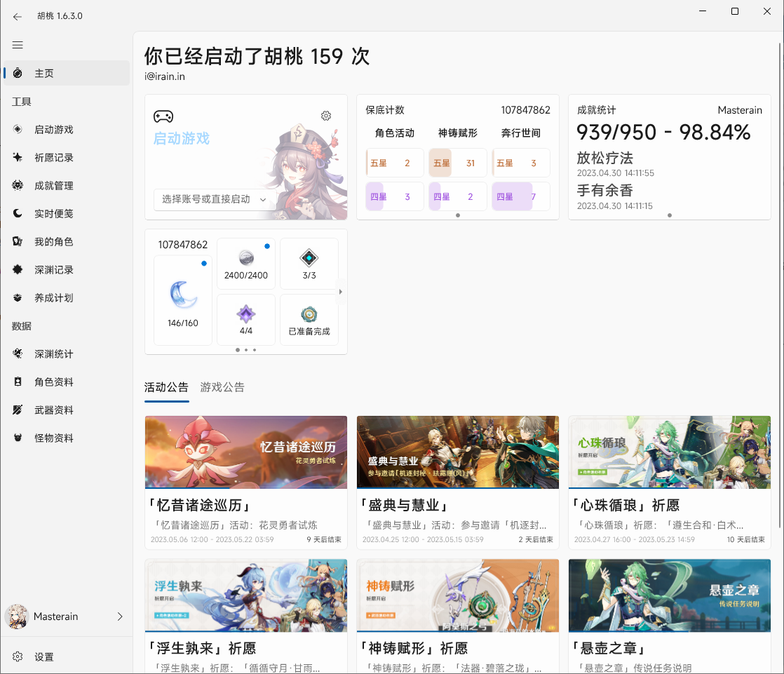Click page dot under pity counter card
The image size is (784, 674).
(x=457, y=215)
